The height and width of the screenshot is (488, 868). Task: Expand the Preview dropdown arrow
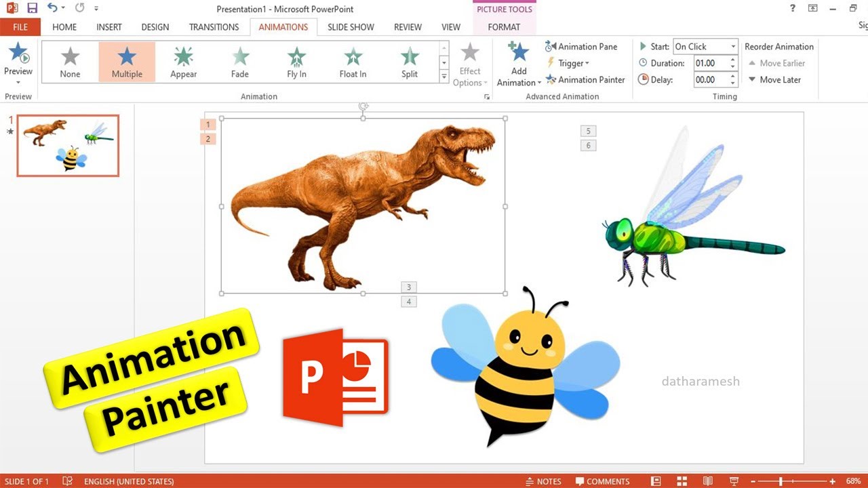tap(18, 82)
